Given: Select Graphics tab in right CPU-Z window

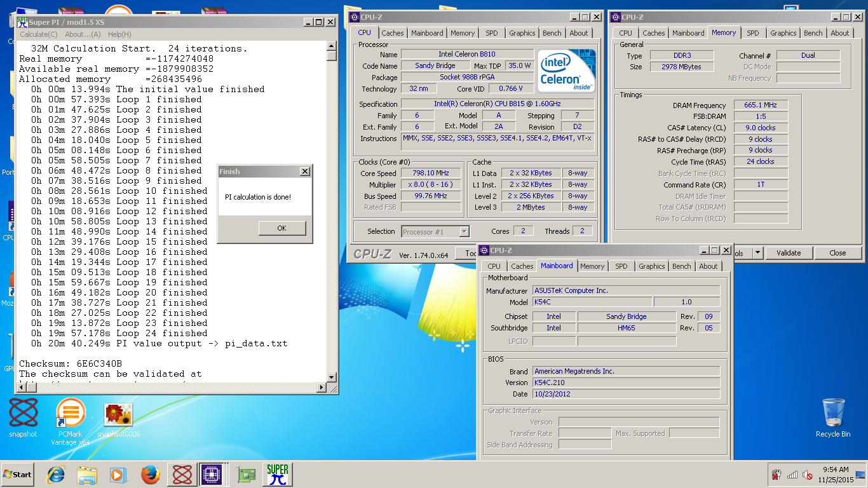Looking at the screenshot, I should pos(783,33).
